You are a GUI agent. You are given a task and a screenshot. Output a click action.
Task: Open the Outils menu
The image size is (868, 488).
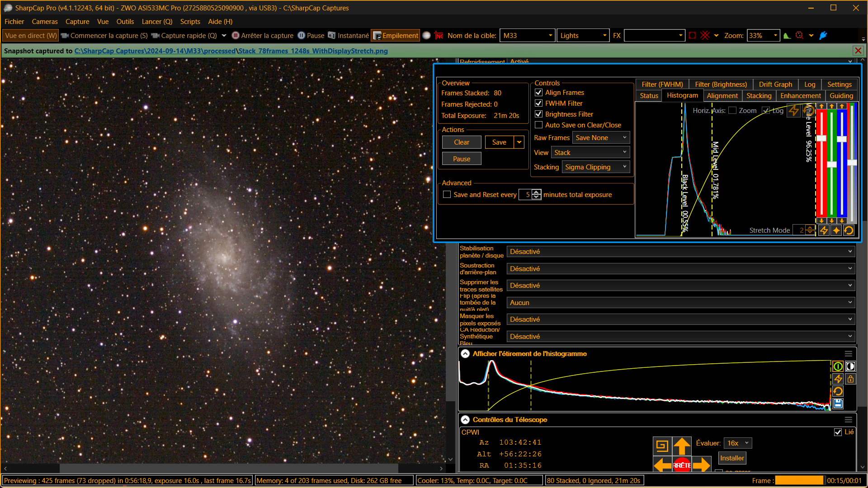[x=125, y=22]
